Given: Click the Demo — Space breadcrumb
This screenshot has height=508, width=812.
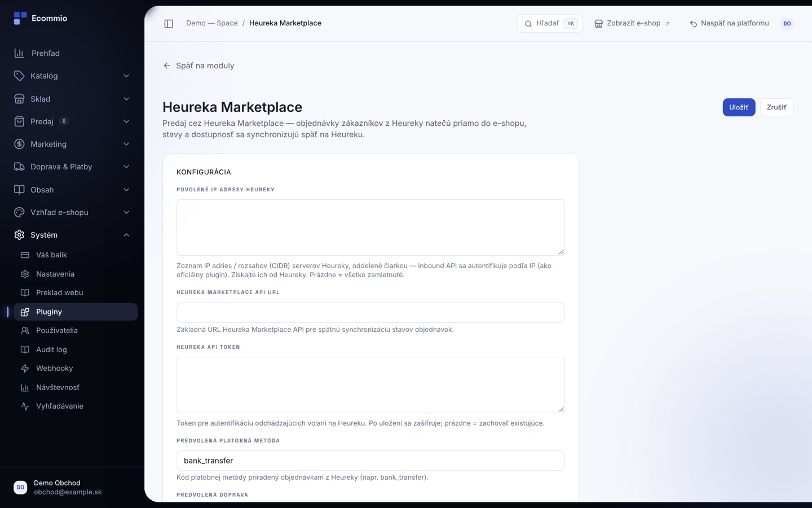Looking at the screenshot, I should 212,23.
